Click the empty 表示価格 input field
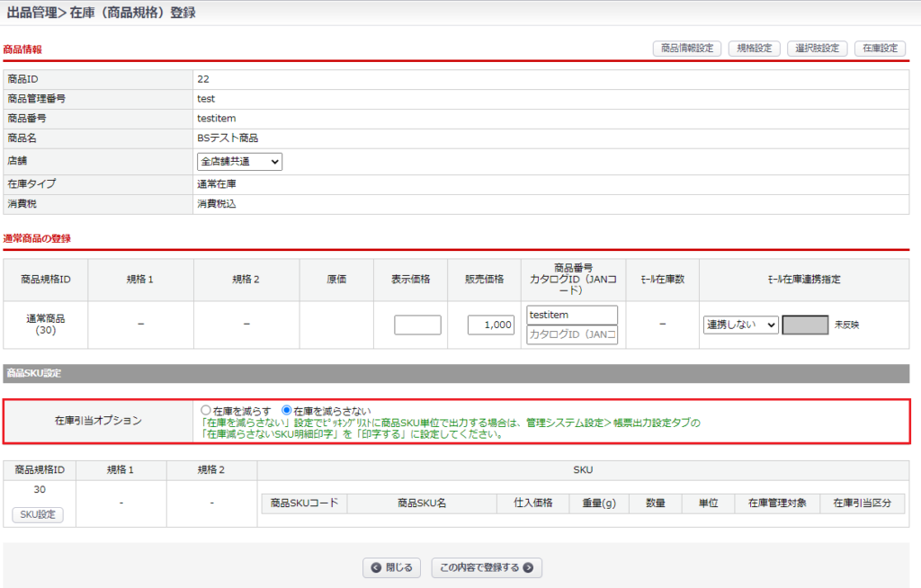The width and height of the screenshot is (921, 588). click(417, 325)
